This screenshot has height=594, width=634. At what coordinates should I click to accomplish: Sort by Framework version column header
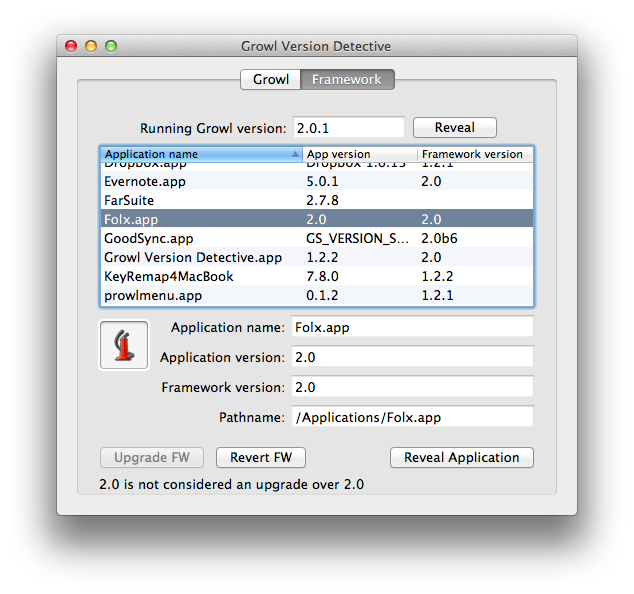coord(475,154)
